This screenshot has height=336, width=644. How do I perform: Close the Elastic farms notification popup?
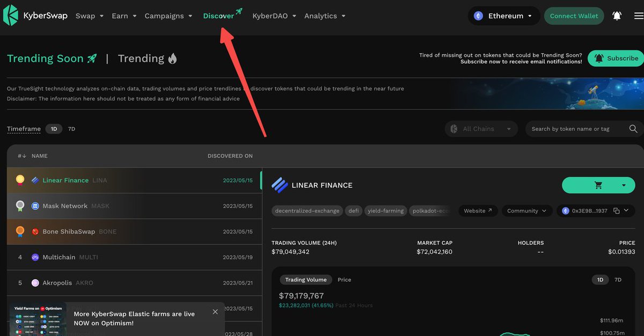(215, 312)
